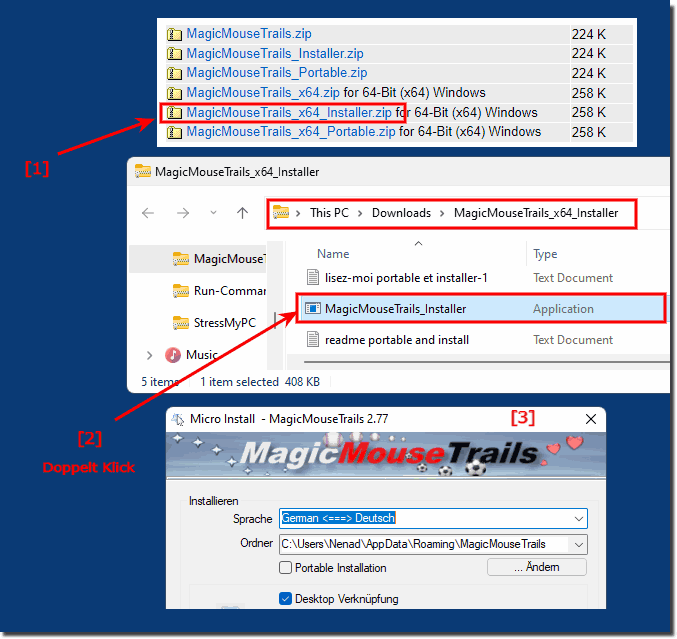Open the Ordner folder path dropdown
Viewport: 677px width, 639px height.
click(579, 545)
